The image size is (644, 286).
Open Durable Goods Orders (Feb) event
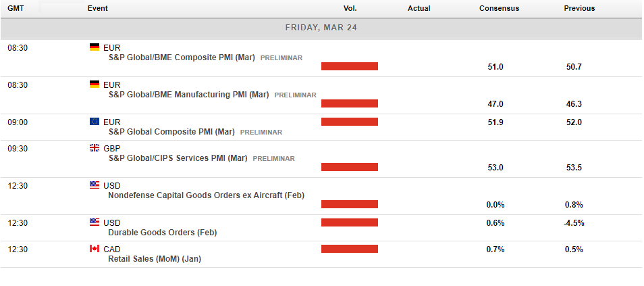[162, 233]
